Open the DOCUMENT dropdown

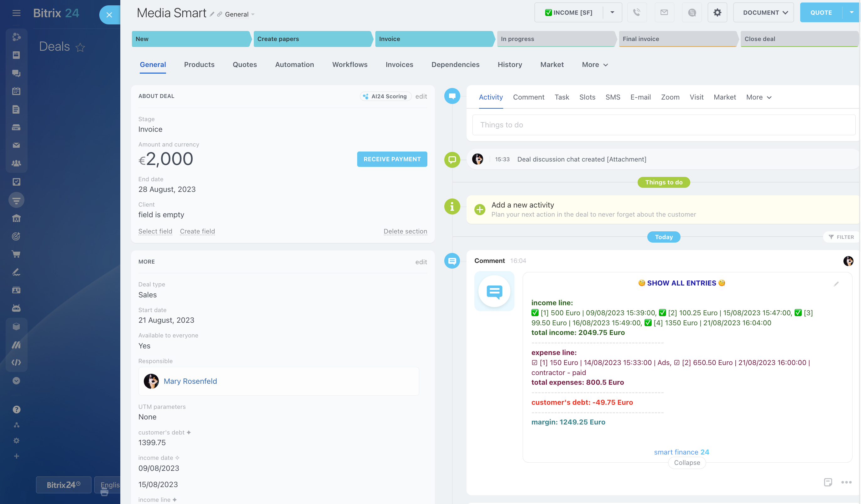coord(763,13)
